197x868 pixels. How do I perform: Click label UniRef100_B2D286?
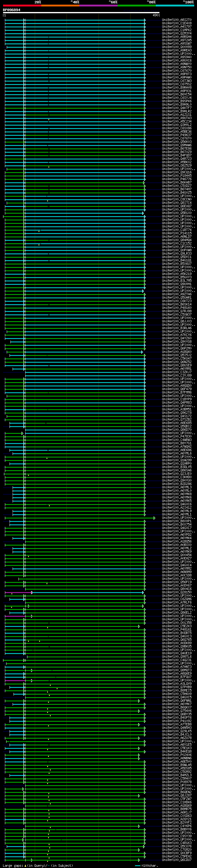tap(177, 484)
